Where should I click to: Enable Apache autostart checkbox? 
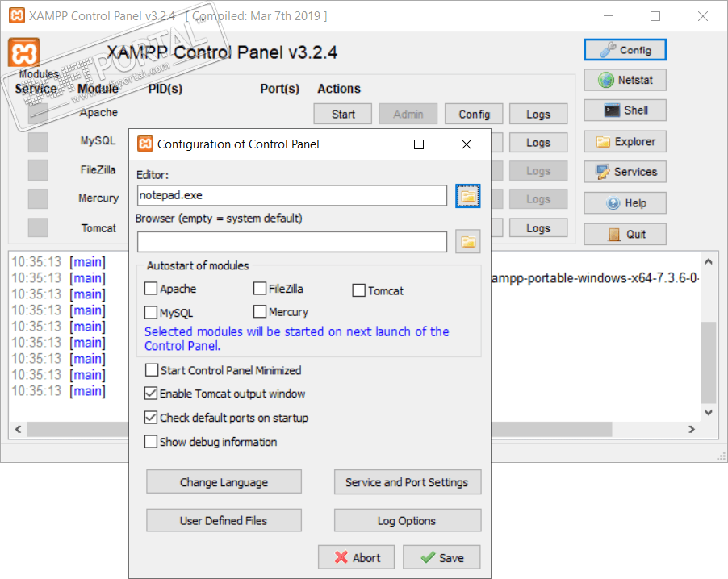pyautogui.click(x=150, y=289)
